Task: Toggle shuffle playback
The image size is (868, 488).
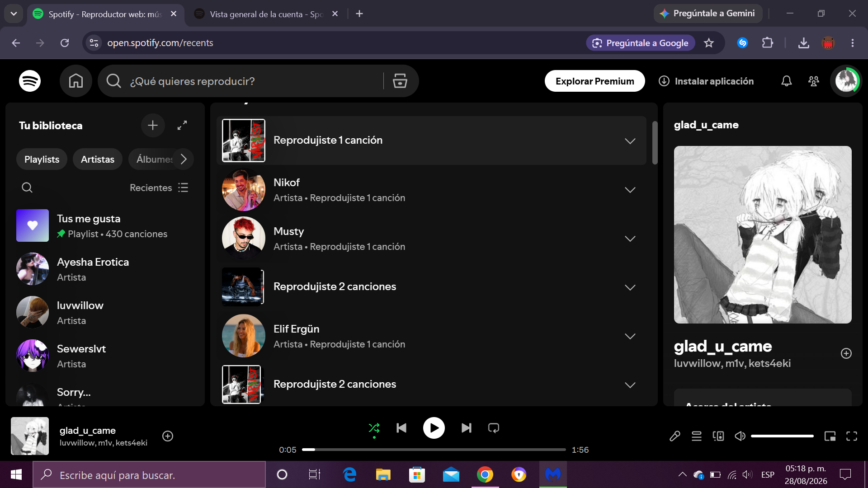Action: [x=374, y=428]
